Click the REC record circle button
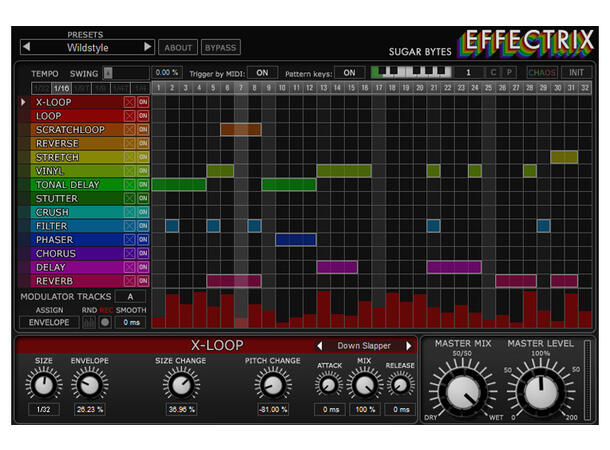The height and width of the screenshot is (450, 610). pos(105,322)
